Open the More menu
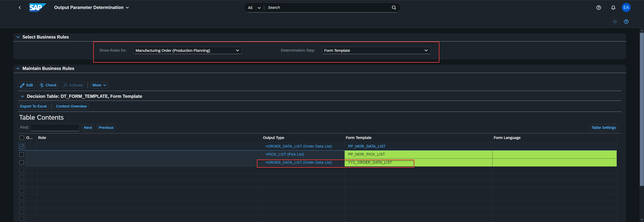Screen dimensions: 644x222 click(99, 85)
